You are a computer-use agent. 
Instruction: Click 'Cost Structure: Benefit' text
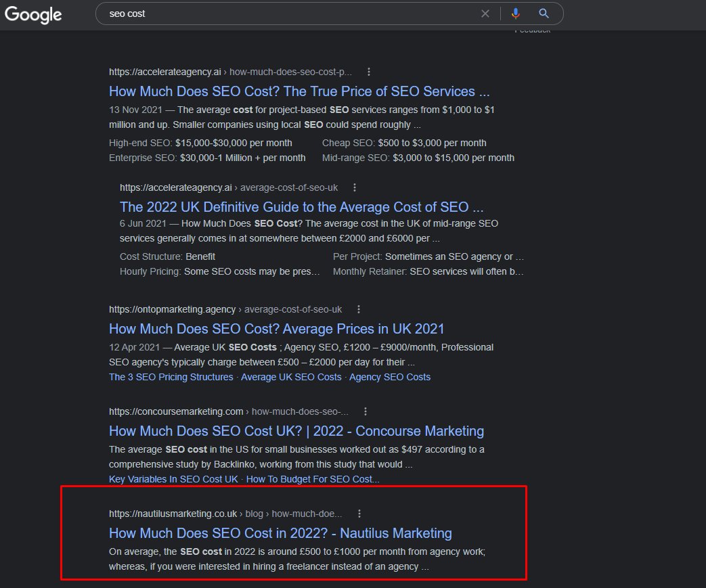tap(167, 256)
